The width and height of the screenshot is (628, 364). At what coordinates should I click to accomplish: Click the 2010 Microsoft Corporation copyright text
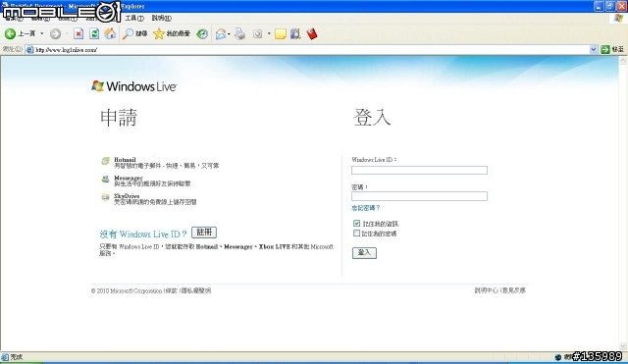[x=127, y=290]
